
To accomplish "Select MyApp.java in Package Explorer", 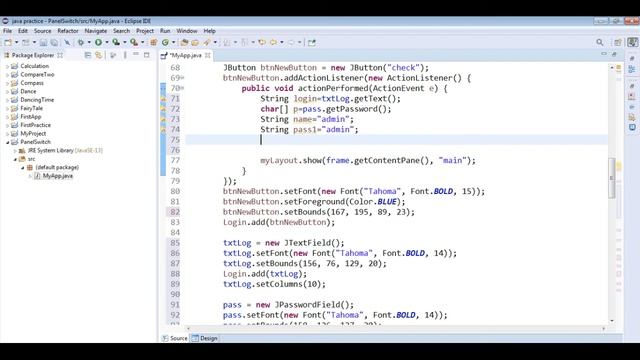I will coord(58,176).
